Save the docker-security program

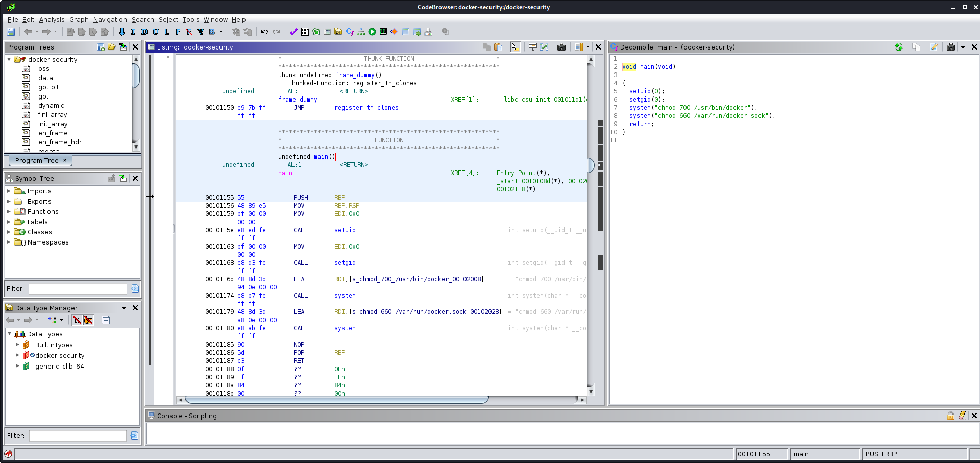(10, 32)
